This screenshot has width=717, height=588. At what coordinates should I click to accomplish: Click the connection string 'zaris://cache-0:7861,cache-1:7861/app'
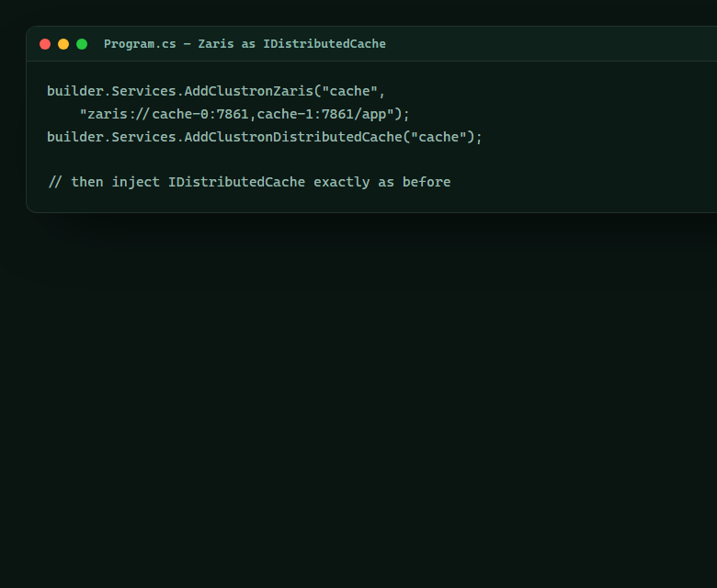point(237,114)
